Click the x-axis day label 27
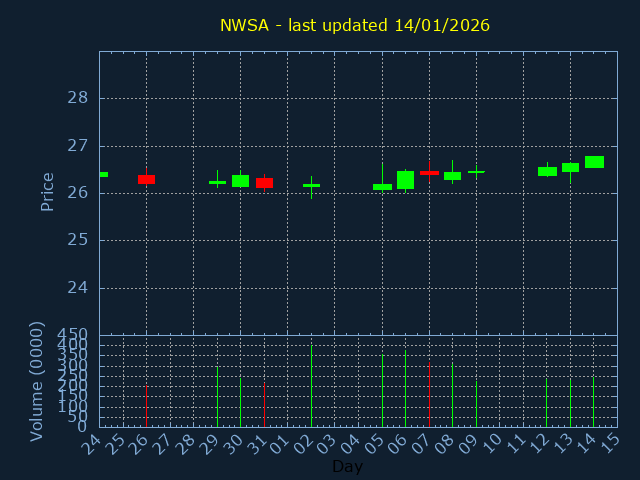 [162, 444]
